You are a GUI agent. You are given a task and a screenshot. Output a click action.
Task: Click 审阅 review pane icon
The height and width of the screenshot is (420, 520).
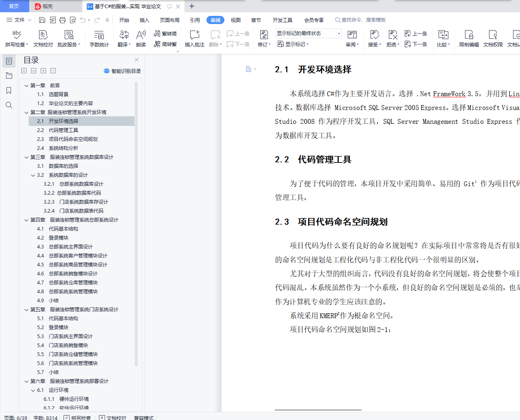352,39
